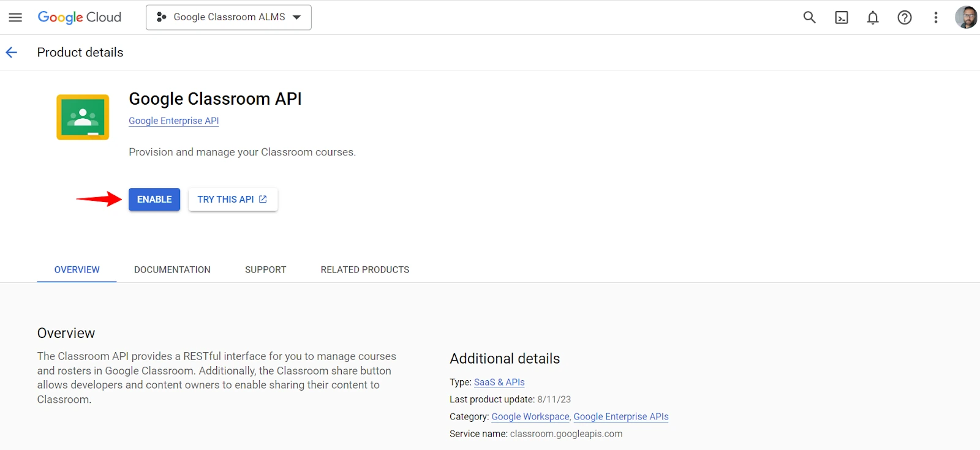980x450 pixels.
Task: Click the Try This API button
Action: point(233,200)
